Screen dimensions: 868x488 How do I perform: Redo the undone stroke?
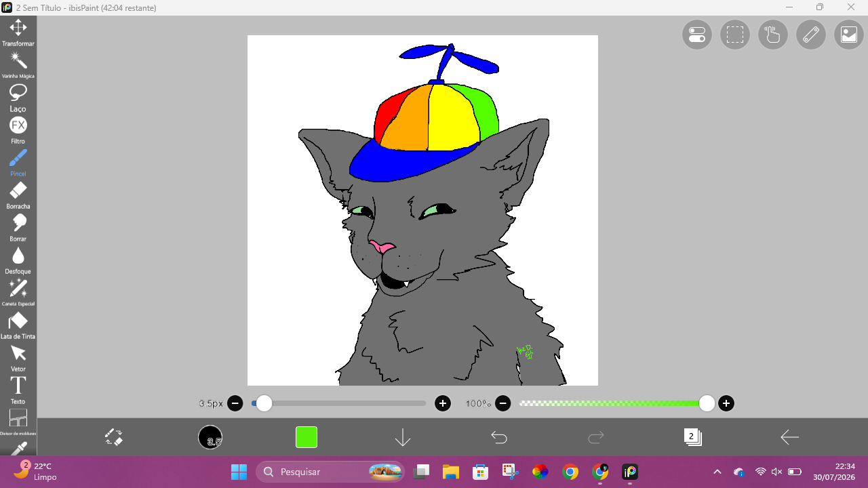tap(596, 437)
